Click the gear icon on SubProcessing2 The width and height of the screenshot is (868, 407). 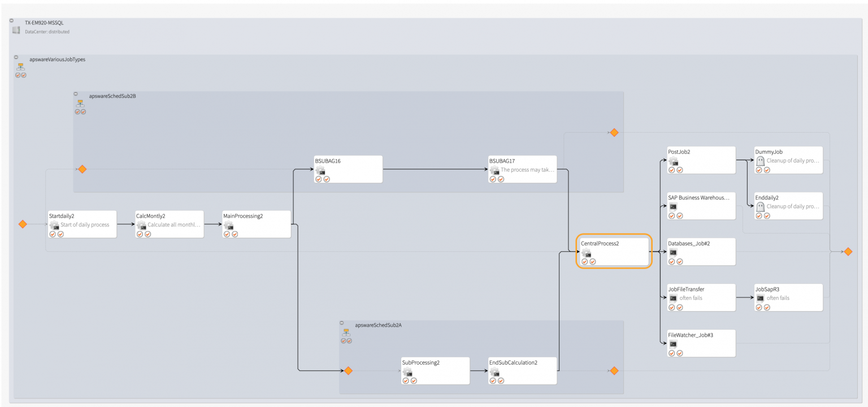click(407, 372)
